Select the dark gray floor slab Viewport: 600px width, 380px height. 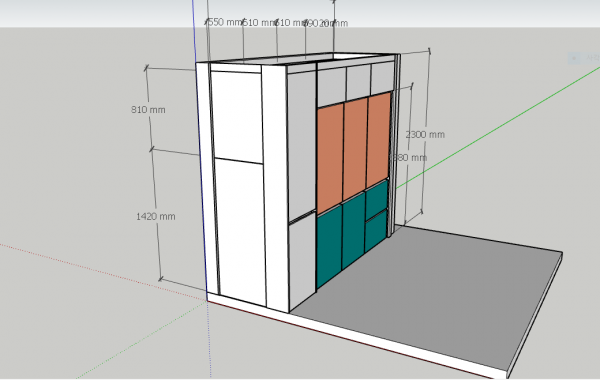coord(425,295)
